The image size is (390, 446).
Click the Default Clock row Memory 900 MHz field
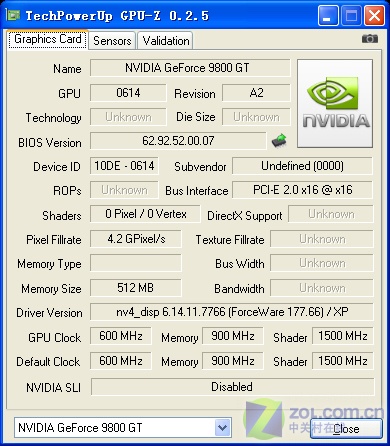point(233,361)
